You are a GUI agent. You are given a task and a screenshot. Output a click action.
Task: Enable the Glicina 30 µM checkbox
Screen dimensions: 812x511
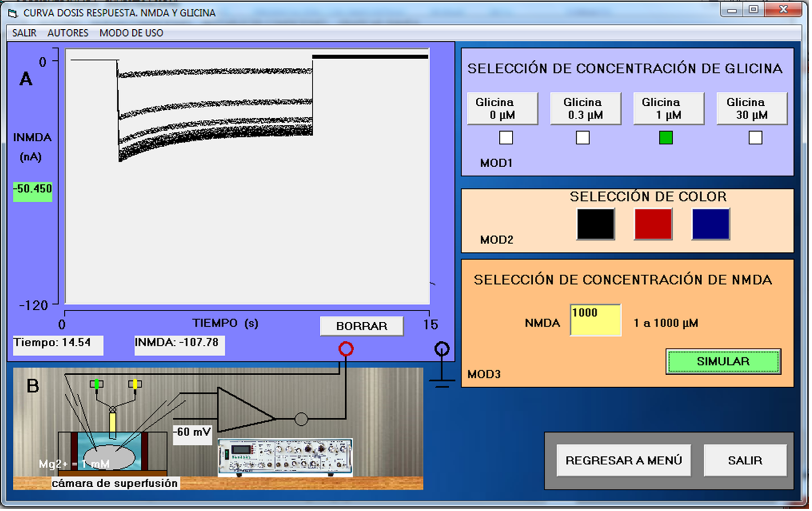[755, 137]
